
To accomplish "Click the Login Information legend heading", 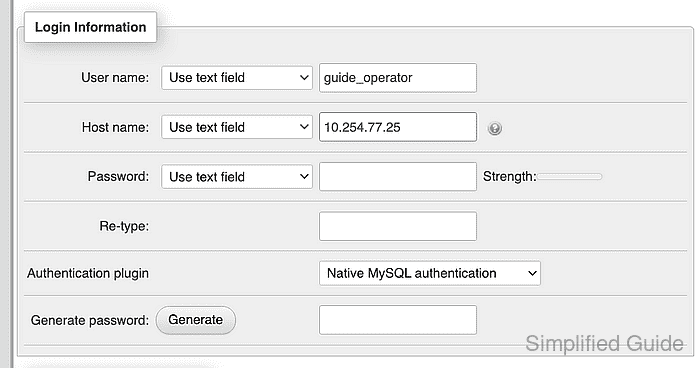I will tap(91, 27).
